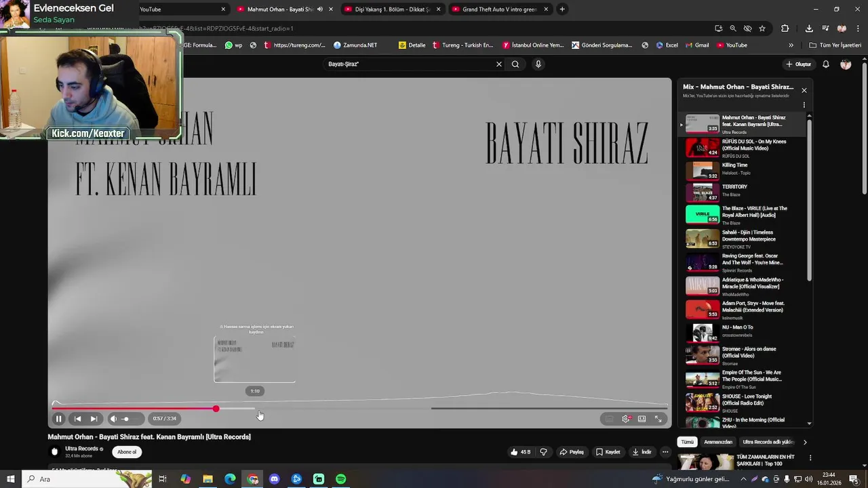Viewport: 868px width, 488px height.
Task: Close the Mix playlist panel
Action: [804, 90]
